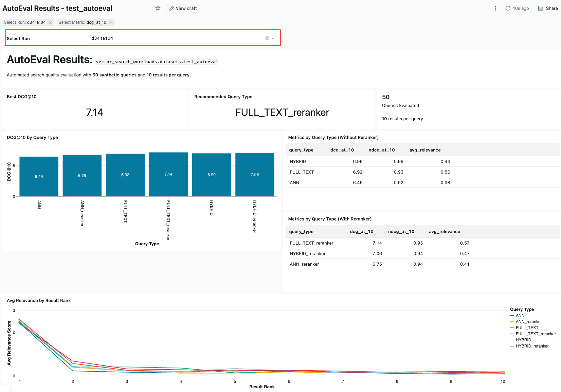Clear the Select Run dropdown value
Viewport: 561px width, 392px height.
tap(267, 38)
